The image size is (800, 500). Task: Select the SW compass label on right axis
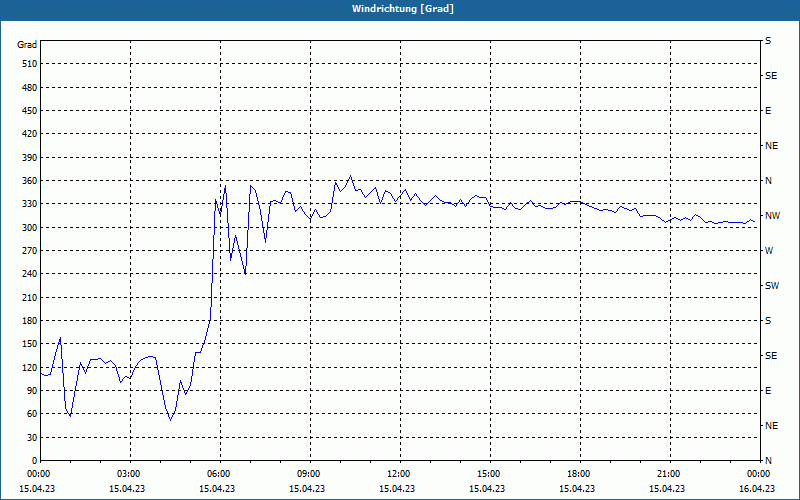772,286
